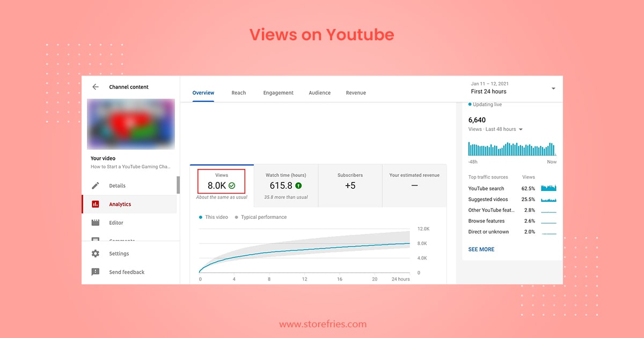
Task: Click the Details pencil icon
Action: (x=96, y=186)
